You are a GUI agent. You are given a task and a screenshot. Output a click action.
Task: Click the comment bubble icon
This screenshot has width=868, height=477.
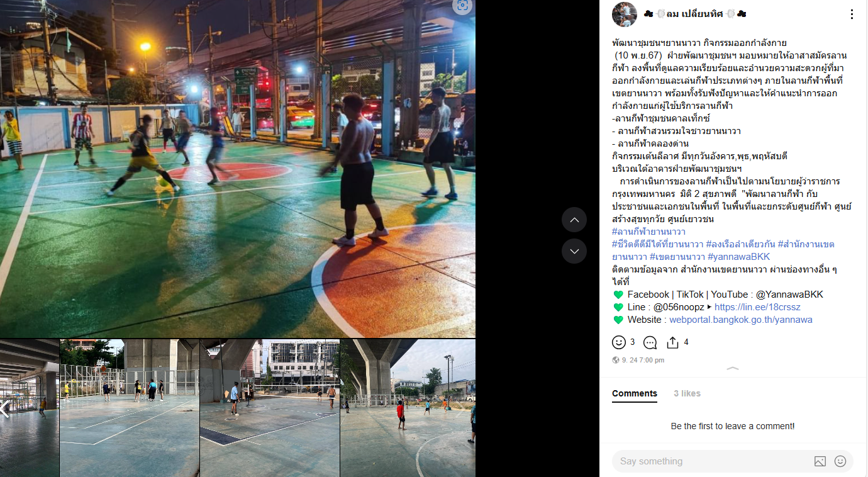650,342
